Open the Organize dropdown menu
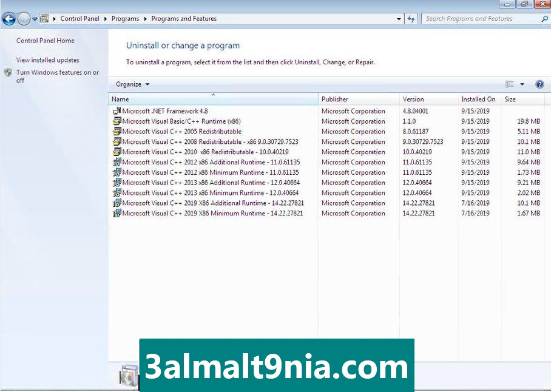551x392 pixels. pyautogui.click(x=132, y=84)
